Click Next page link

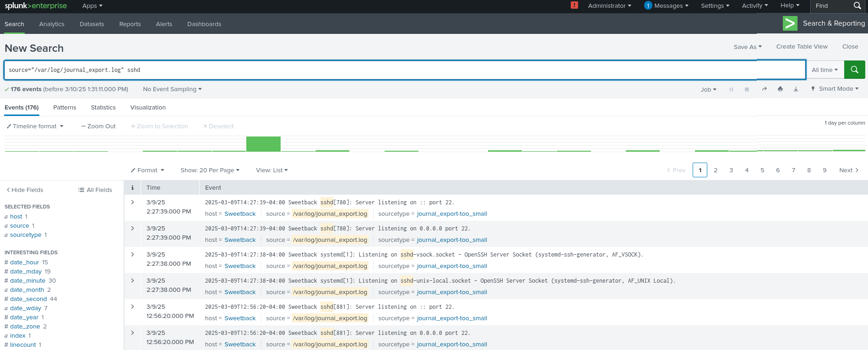point(849,170)
